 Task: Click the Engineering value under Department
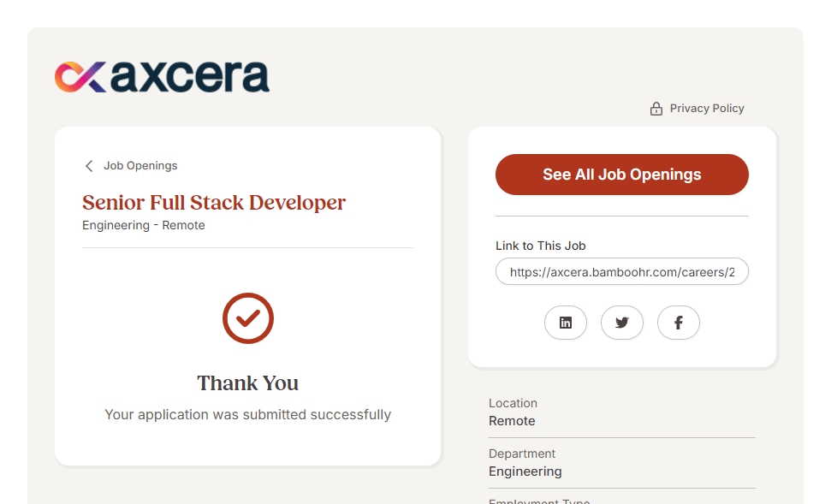tap(525, 471)
